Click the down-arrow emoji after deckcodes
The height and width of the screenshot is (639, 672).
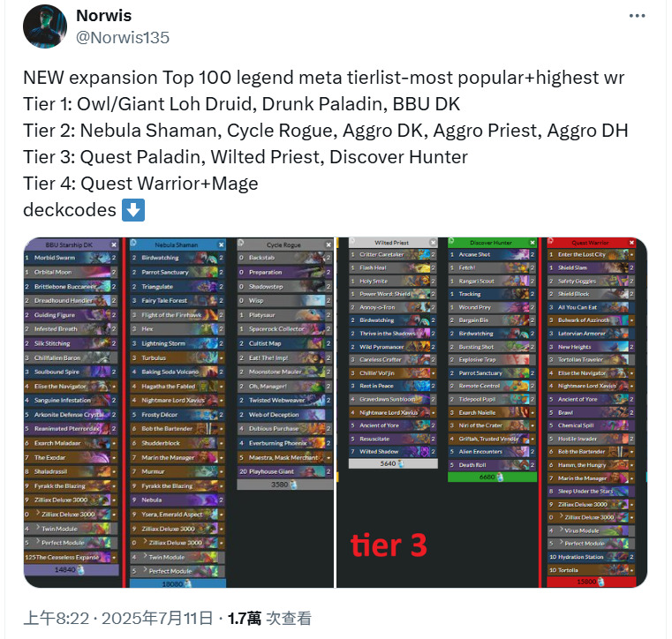pyautogui.click(x=133, y=210)
